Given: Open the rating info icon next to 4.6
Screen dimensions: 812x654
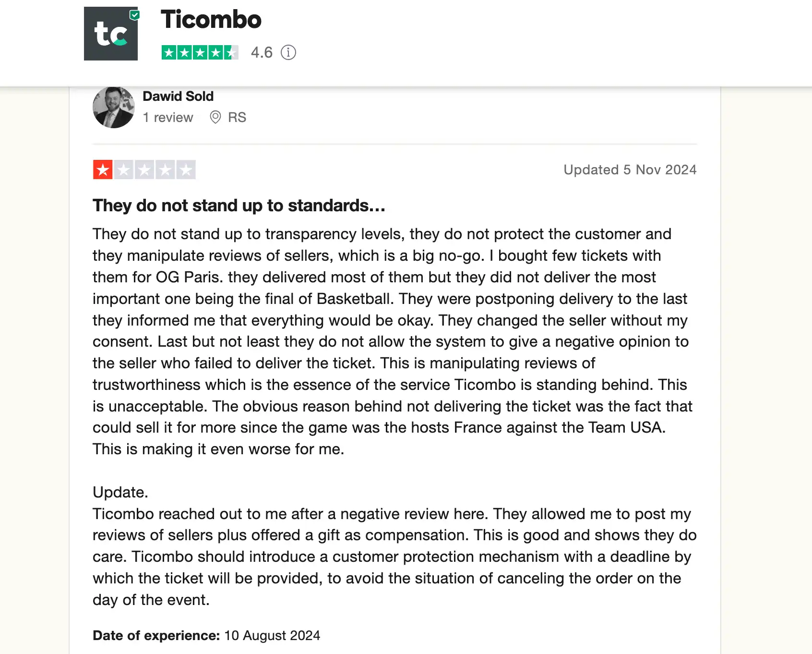Looking at the screenshot, I should 288,53.
